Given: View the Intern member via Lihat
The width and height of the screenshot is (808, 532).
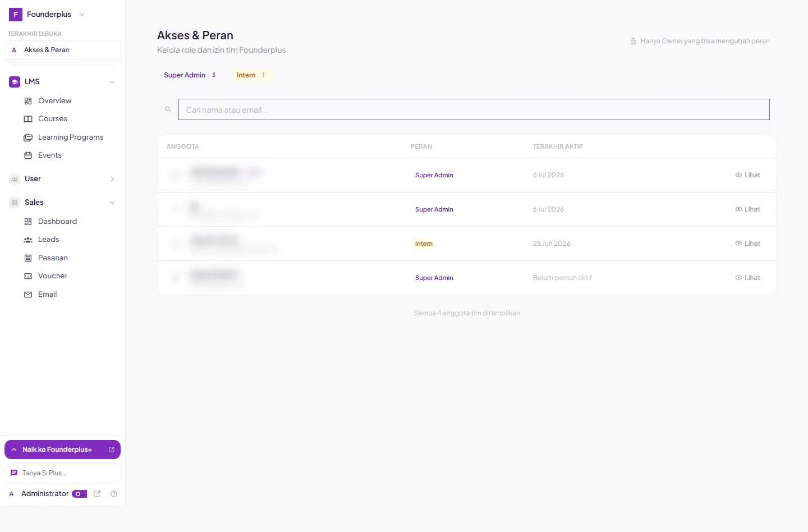Looking at the screenshot, I should (747, 244).
